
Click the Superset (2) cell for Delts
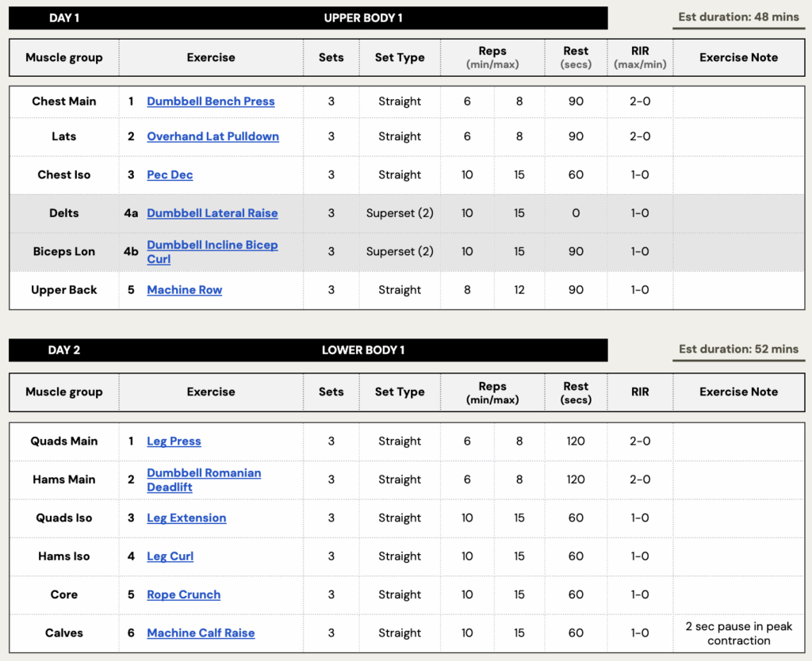[x=400, y=213]
